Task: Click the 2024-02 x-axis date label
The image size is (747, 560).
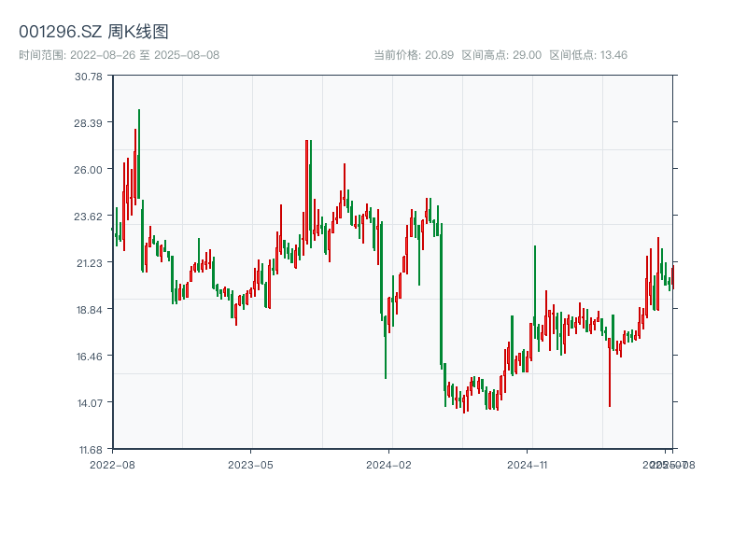Action: [389, 464]
